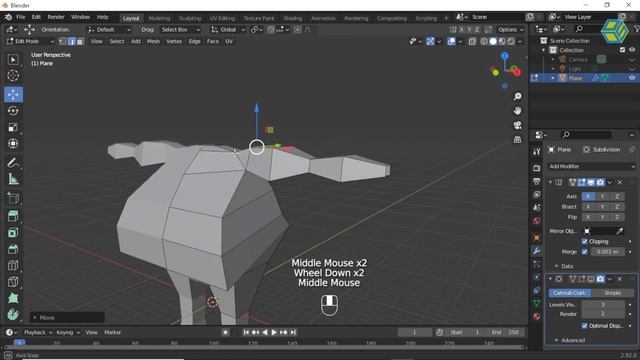Hide the Plane object with eye icon
Screen dimensions: 640x360
(632, 78)
